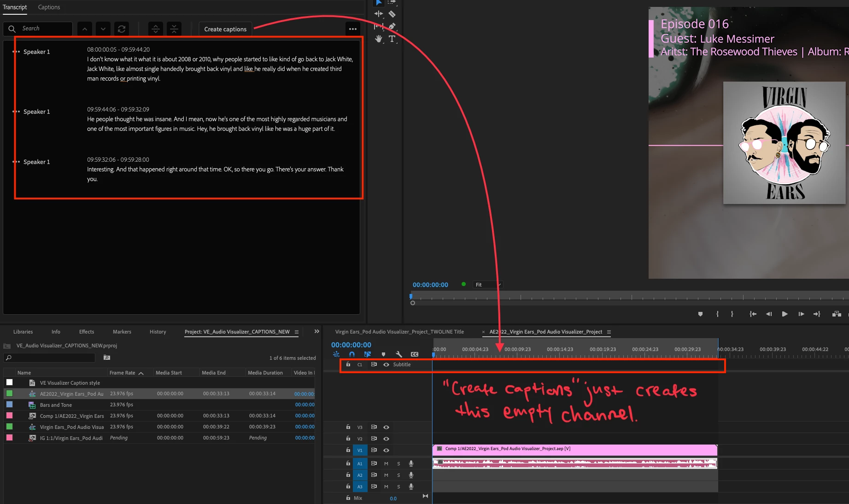The image size is (849, 504).
Task: Select the Type tool
Action: tap(392, 39)
